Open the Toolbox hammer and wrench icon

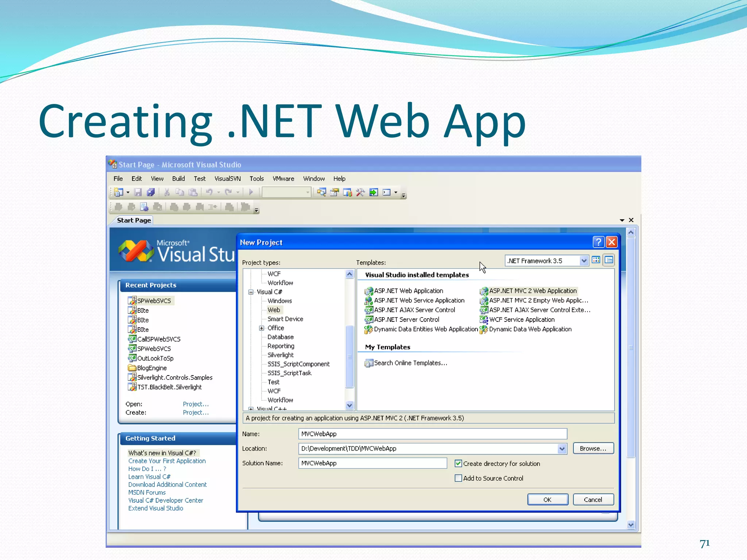360,192
